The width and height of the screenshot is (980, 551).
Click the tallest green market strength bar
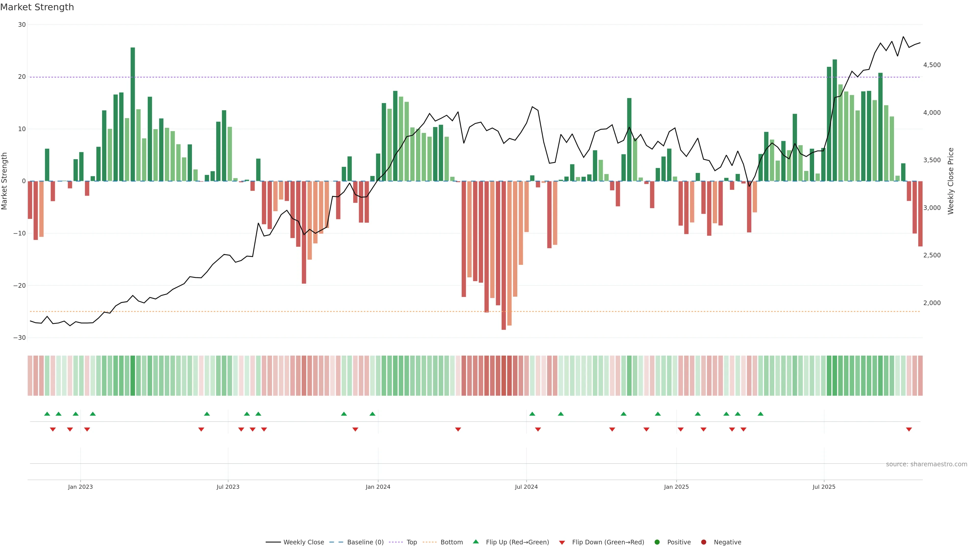(133, 114)
